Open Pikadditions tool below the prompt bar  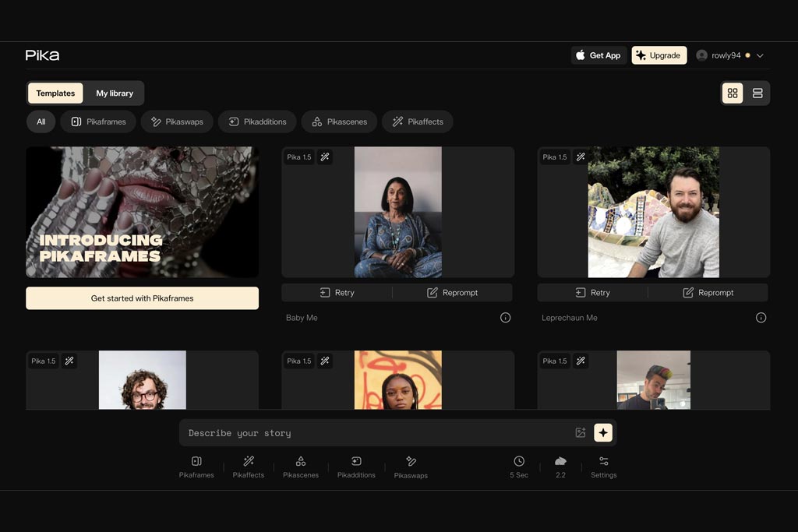(x=356, y=467)
